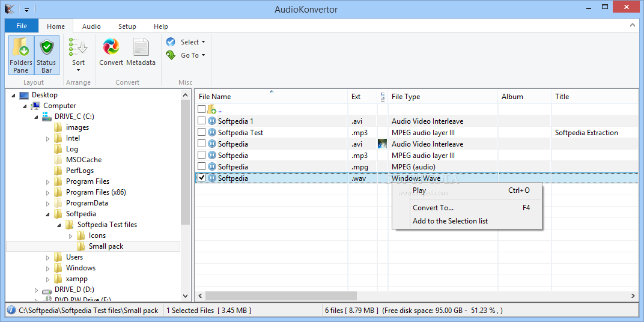Check the parent folder row checkbox
The image size is (644, 322).
coord(201,109)
